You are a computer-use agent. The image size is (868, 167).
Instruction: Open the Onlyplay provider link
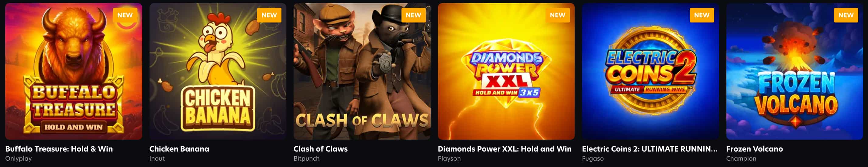click(19, 158)
